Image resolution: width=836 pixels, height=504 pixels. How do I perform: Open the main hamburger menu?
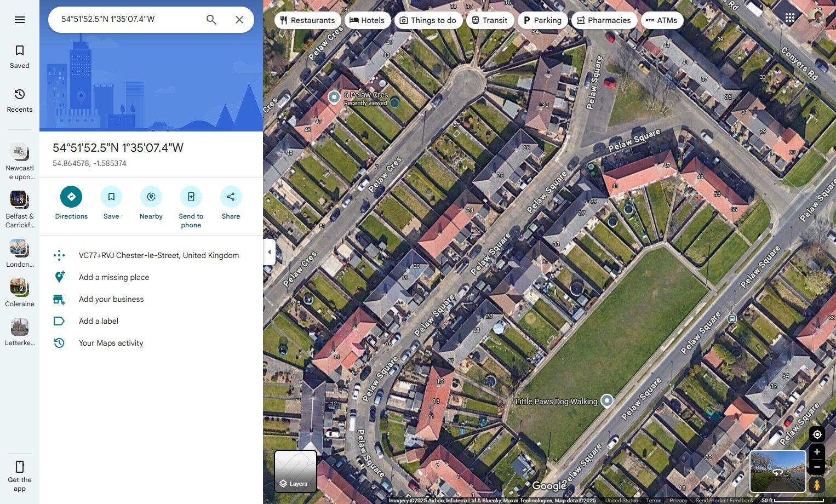coord(20,20)
